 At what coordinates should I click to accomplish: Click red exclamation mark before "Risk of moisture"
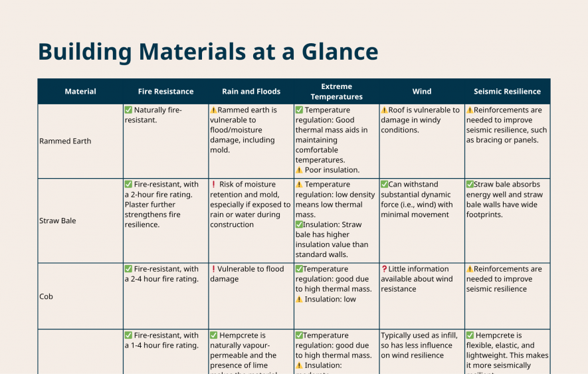213,185
